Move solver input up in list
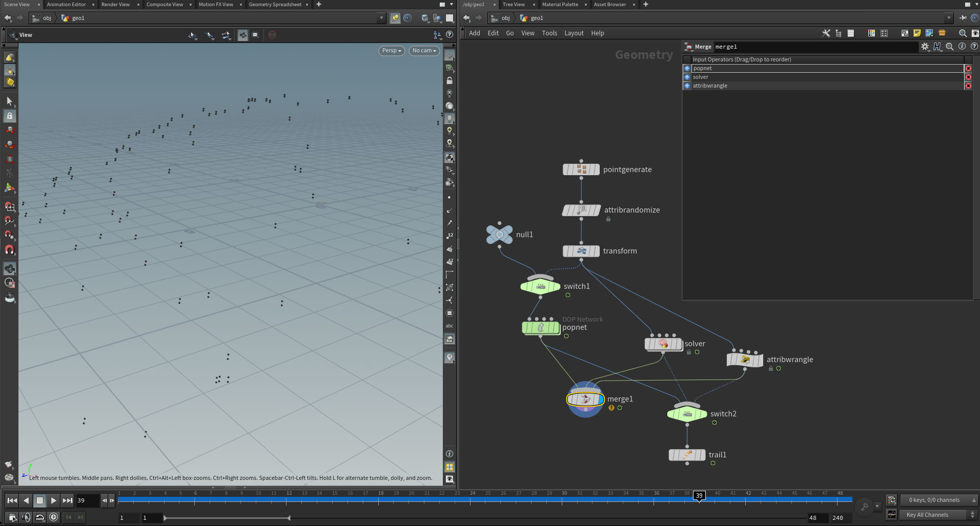 point(687,77)
